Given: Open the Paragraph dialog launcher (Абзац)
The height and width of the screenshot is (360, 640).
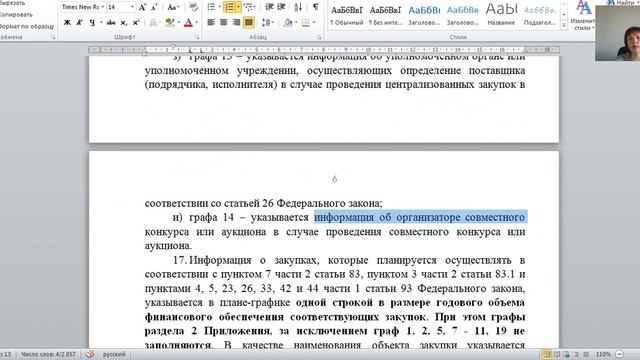Looking at the screenshot, I should pos(319,37).
